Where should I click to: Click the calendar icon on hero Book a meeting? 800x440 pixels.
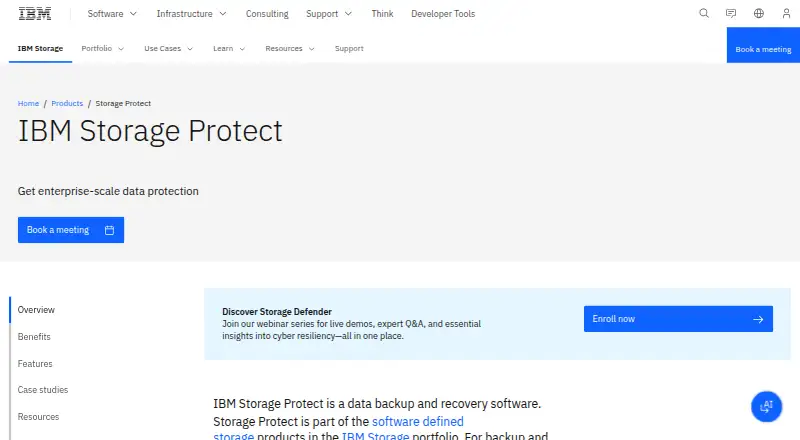109,230
